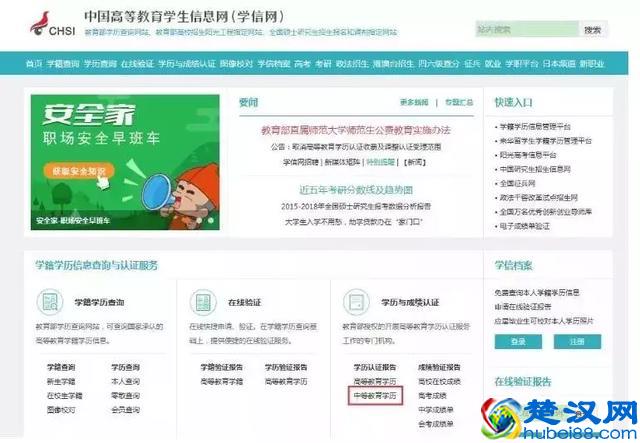Open 学信档案 in the navigation bar
Viewport: 640px width, 443px height.
[x=273, y=64]
